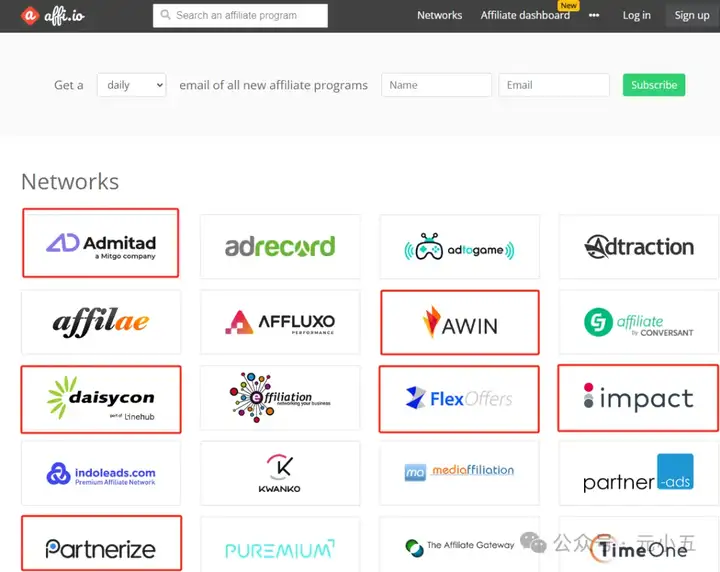Open the partner-ads network card
Screen dimensions: 720x572
639,473
